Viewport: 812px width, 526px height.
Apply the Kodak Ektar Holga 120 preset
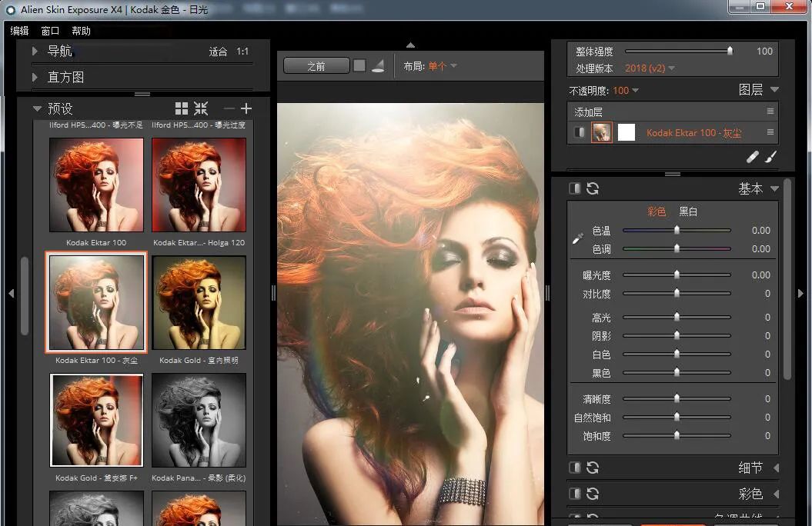click(199, 185)
